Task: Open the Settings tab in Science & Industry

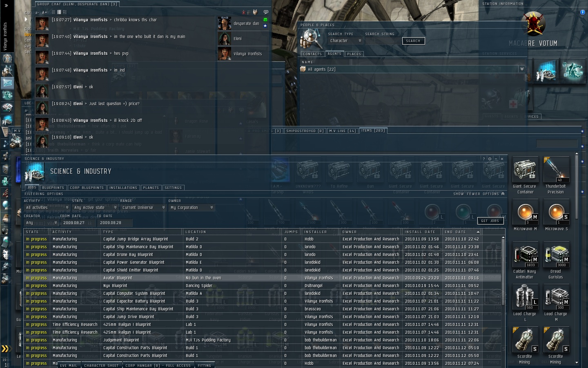Action: click(173, 188)
